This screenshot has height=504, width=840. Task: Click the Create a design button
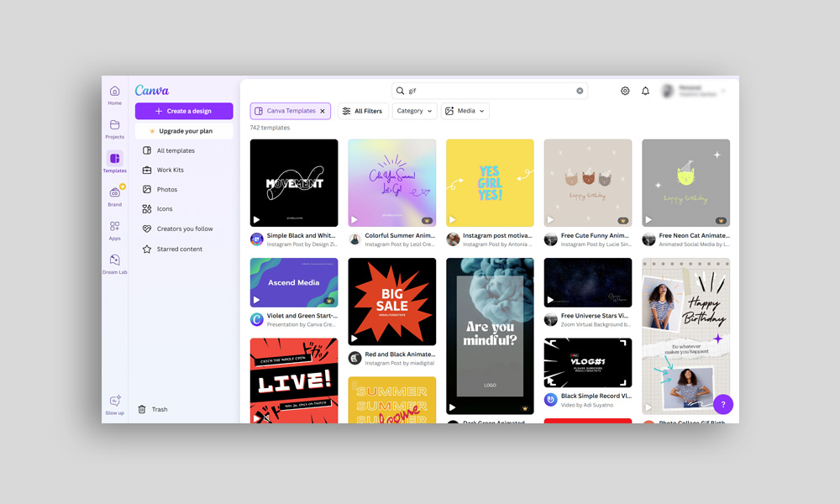pyautogui.click(x=184, y=111)
